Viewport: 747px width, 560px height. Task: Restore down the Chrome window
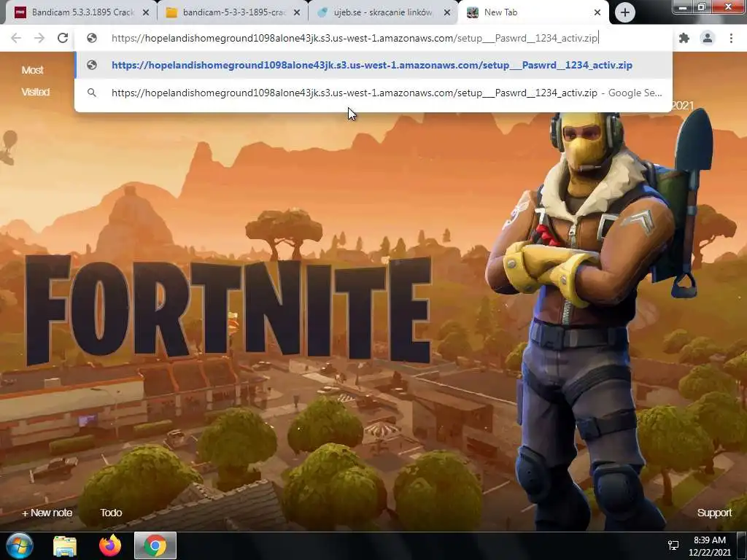pos(701,7)
